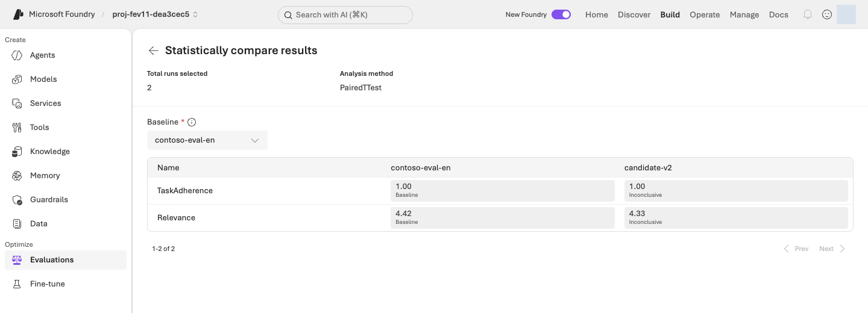Expand the proj-fev11-dea3cec5 project selector
This screenshot has height=313, width=868.
pos(156,14)
